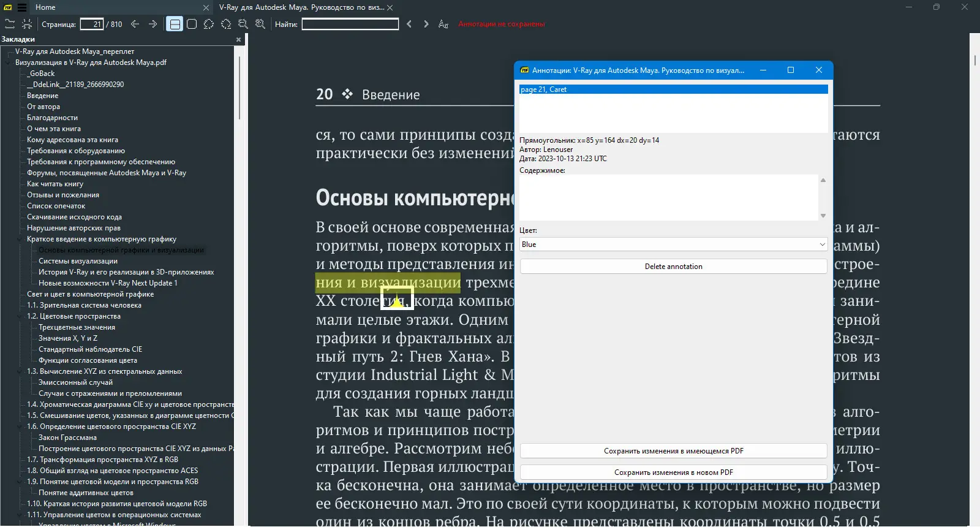980x527 pixels.
Task: Open the 'Благодарности' bookmark
Action: 53,118
